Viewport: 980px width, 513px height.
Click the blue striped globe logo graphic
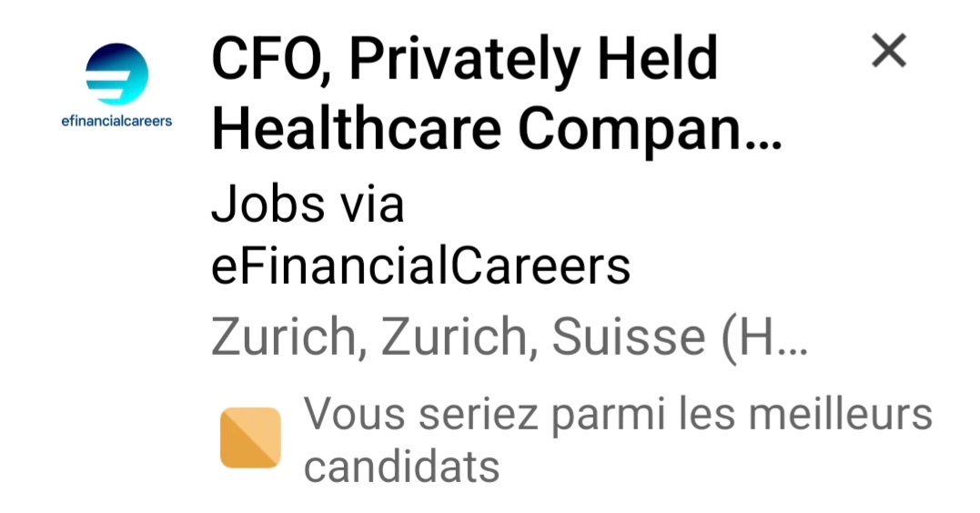point(116,75)
